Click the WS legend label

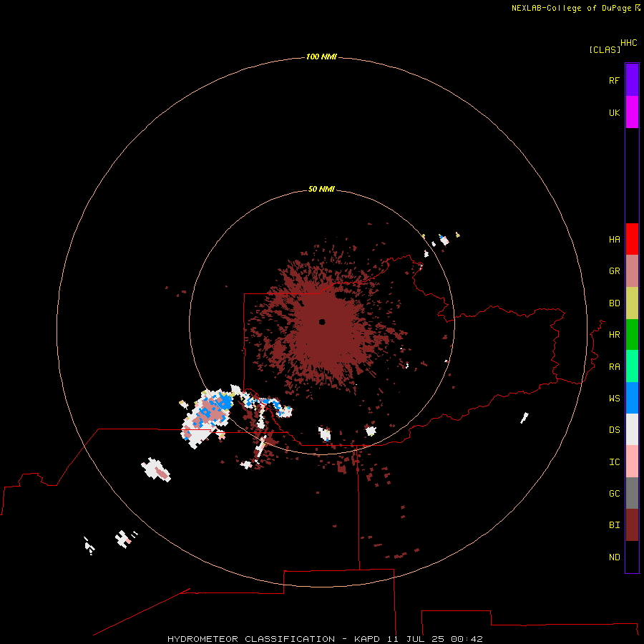(614, 399)
